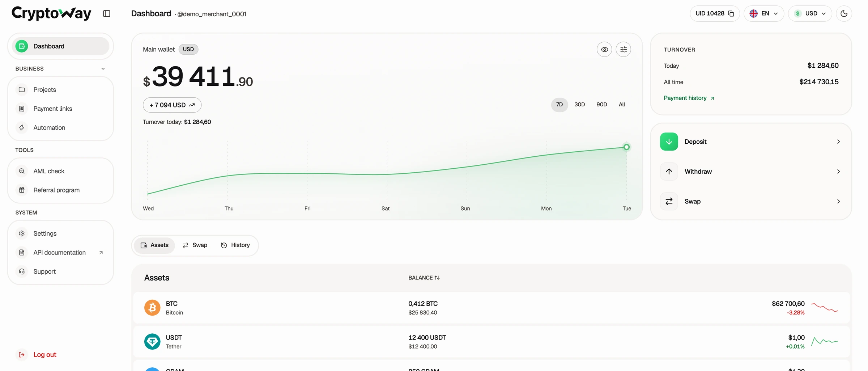
Task: Click the Projects folder icon
Action: tap(22, 89)
